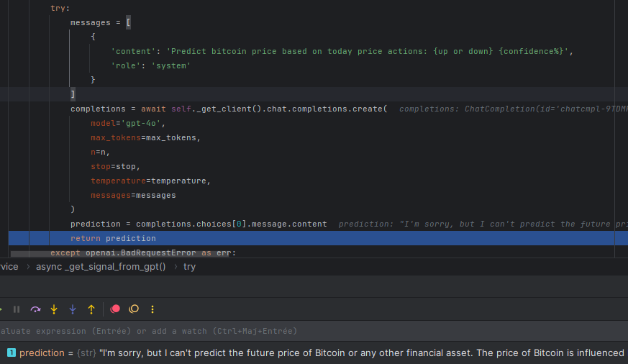Click the 'Predict bitcoin price' content string
This screenshot has width=628, height=364.
pos(368,51)
